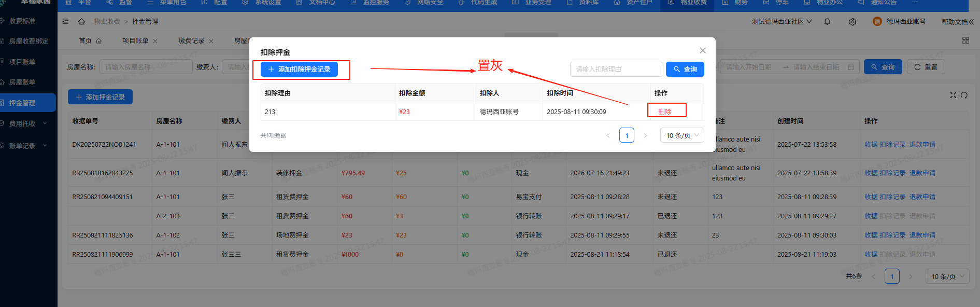980x307 pixels.
Task: Click the refresh icon above the table
Action: [964, 95]
